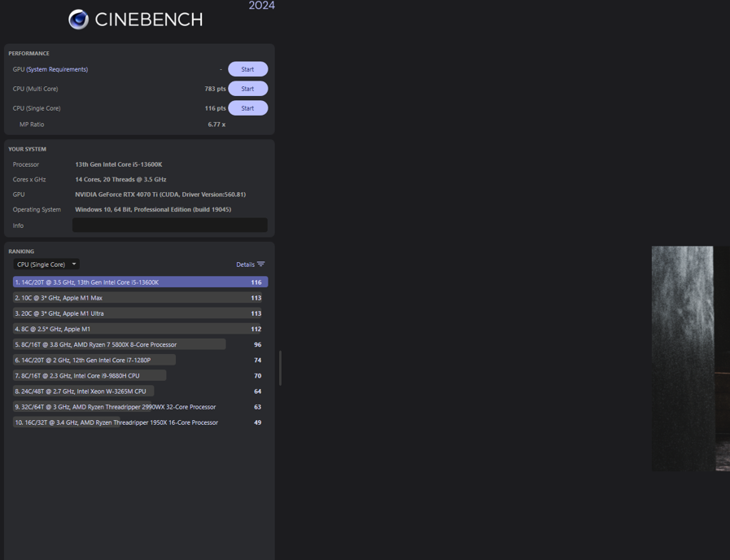
Task: Open the System Requirements link
Action: coord(57,69)
